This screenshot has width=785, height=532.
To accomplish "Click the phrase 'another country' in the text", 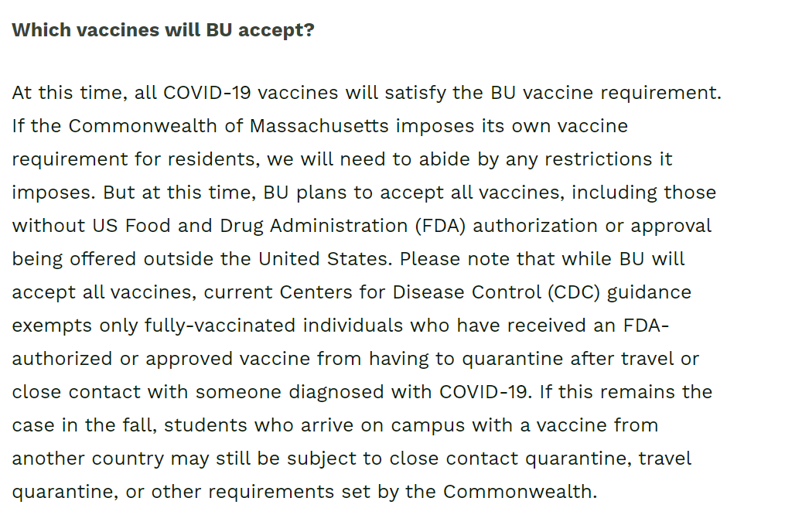I will pyautogui.click(x=88, y=459).
